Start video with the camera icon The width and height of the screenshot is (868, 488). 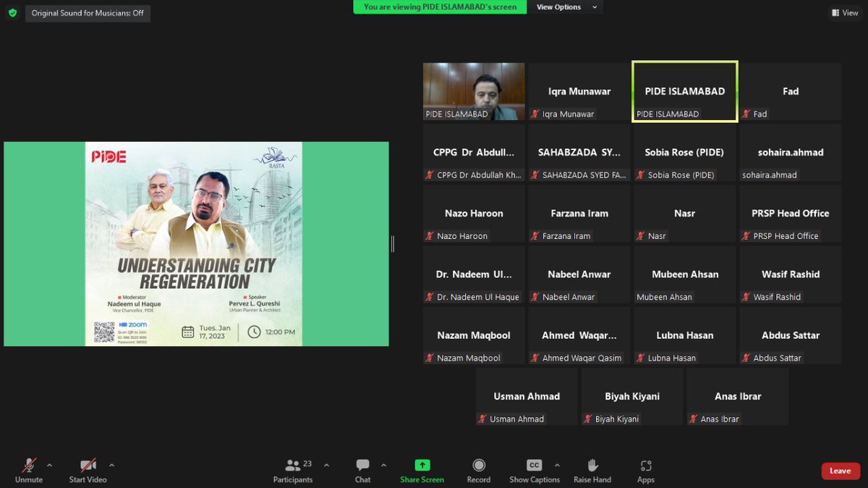coord(88,466)
